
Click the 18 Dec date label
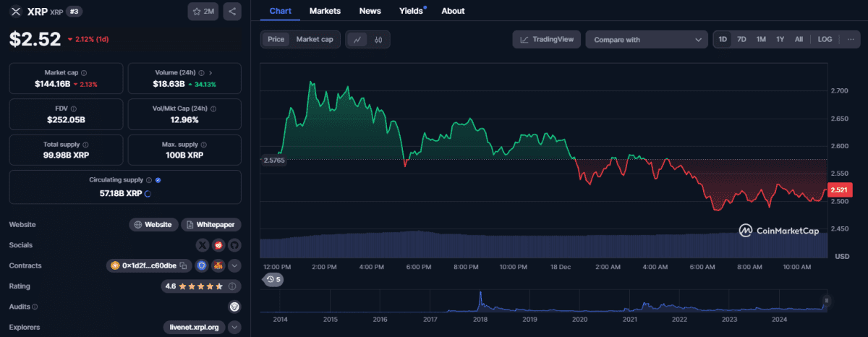(x=559, y=267)
